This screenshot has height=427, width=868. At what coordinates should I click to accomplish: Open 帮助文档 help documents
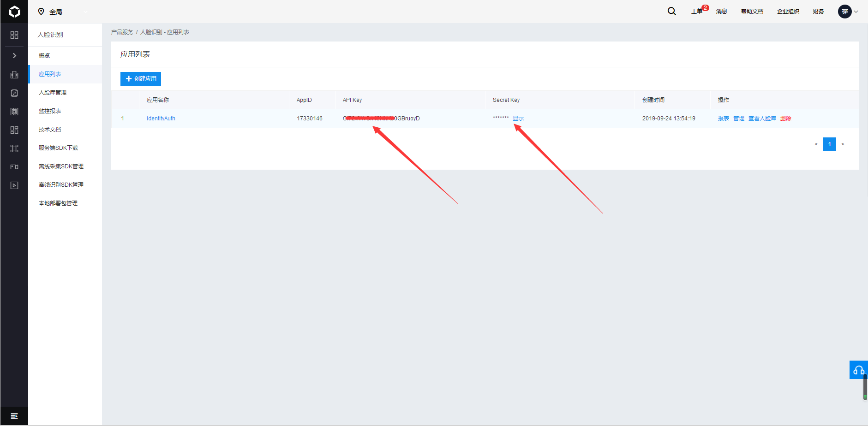(x=752, y=12)
